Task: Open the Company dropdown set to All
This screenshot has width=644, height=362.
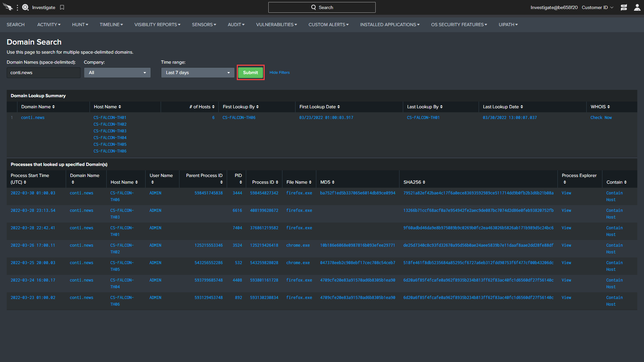Action: (x=117, y=73)
